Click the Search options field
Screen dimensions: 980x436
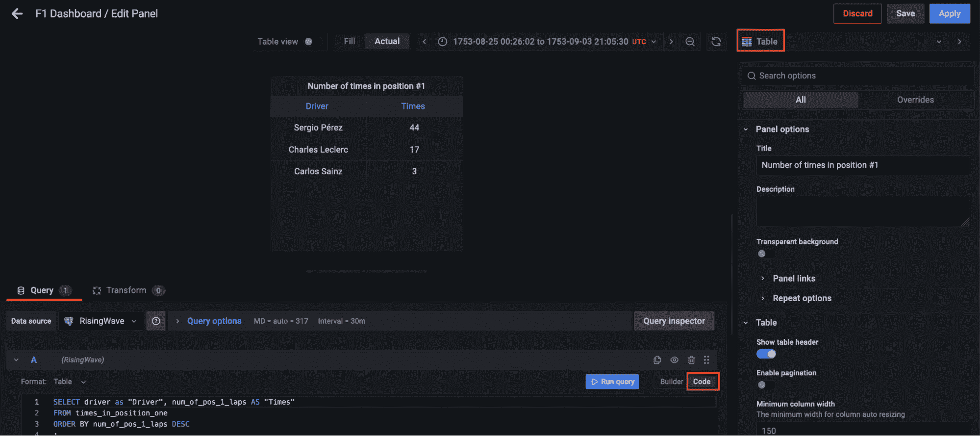[858, 76]
